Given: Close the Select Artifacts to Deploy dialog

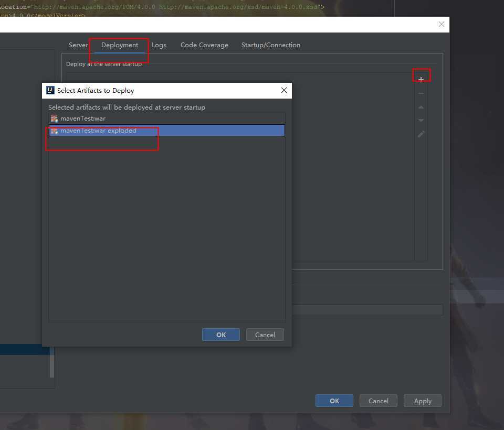Looking at the screenshot, I should click(284, 90).
